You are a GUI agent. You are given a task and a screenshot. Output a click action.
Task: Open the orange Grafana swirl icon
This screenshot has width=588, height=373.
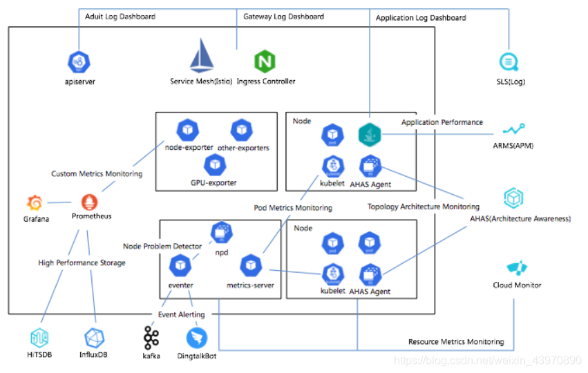click(x=35, y=203)
